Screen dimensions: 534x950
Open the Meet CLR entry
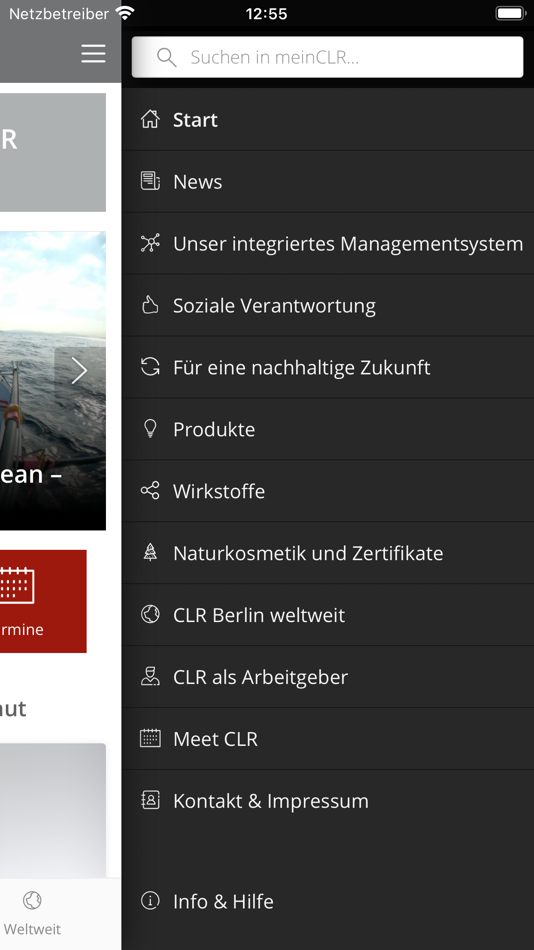pyautogui.click(x=328, y=739)
